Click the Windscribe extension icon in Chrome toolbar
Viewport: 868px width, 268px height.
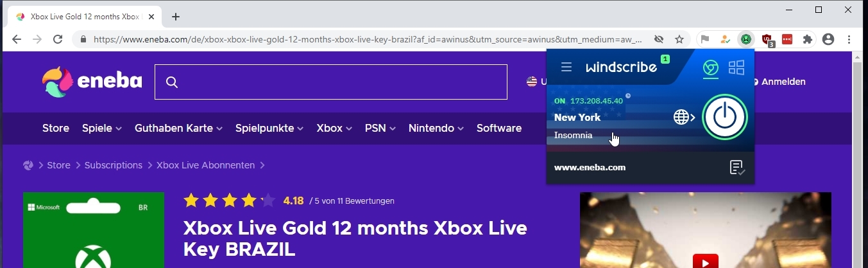pyautogui.click(x=745, y=39)
